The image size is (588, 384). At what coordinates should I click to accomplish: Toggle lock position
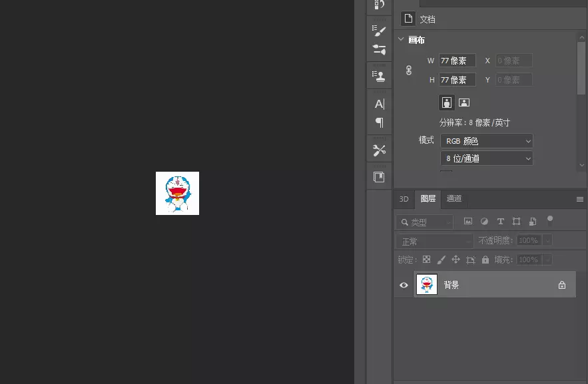(x=455, y=260)
